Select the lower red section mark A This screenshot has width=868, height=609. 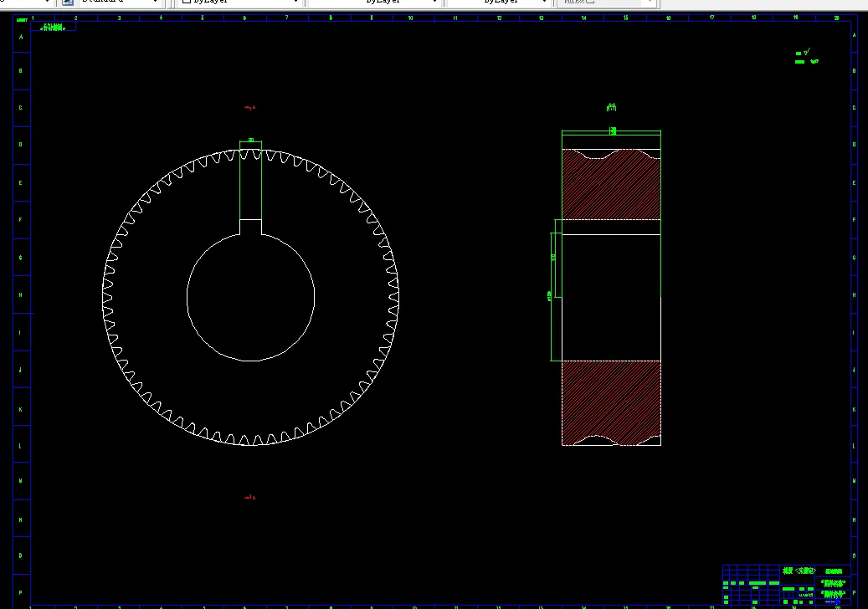click(x=249, y=498)
